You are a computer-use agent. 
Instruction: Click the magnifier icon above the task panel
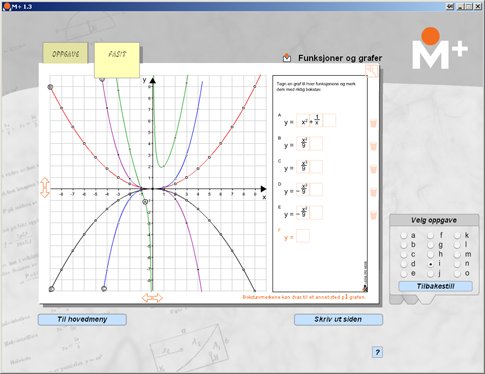tap(371, 71)
